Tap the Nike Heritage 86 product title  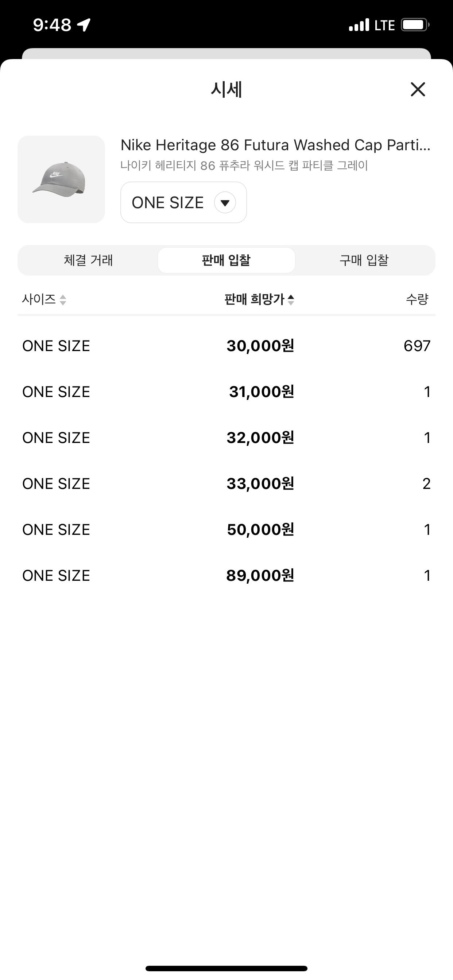(275, 145)
